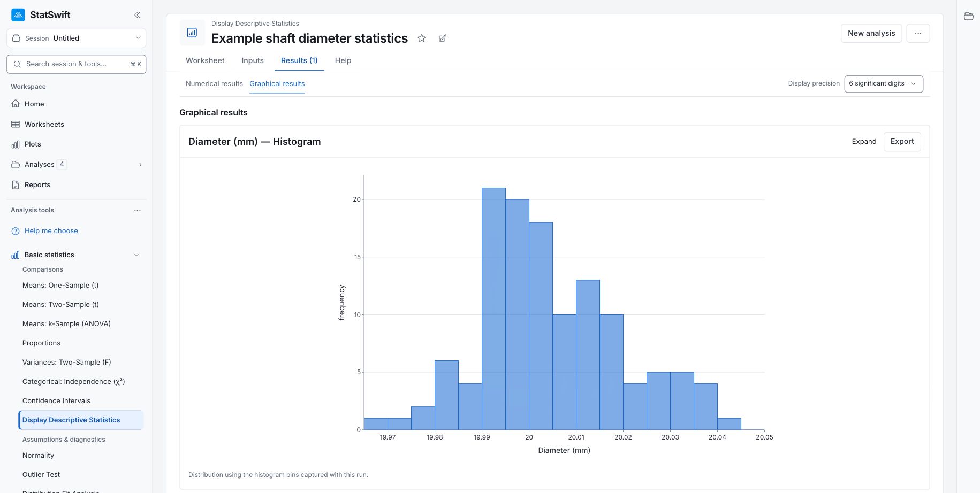Open the Outlier Test tool
980x493 pixels.
[41, 474]
